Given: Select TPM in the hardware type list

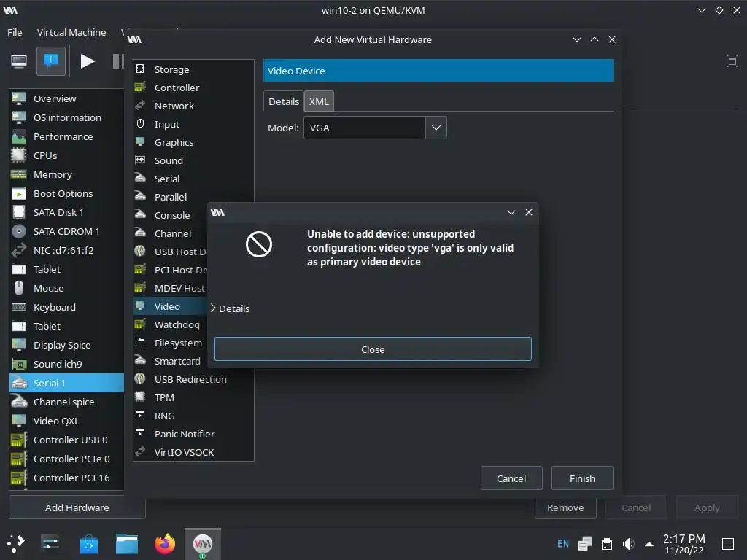Looking at the screenshot, I should [193, 397].
